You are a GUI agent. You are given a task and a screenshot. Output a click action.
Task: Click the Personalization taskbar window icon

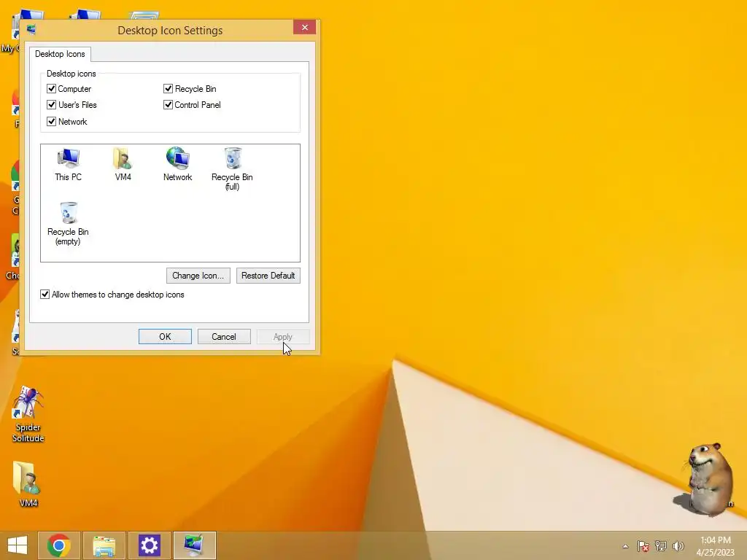[194, 545]
